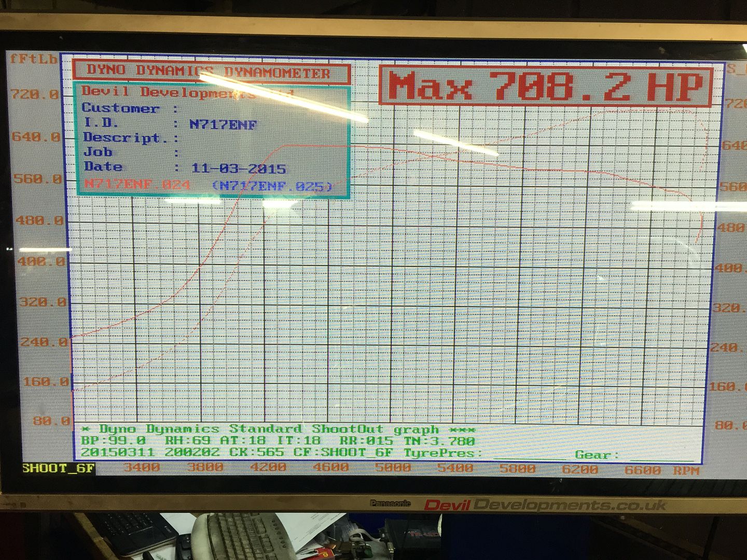Click the red N717ENF.024 run file label
This screenshot has width=747, height=560.
click(x=137, y=184)
